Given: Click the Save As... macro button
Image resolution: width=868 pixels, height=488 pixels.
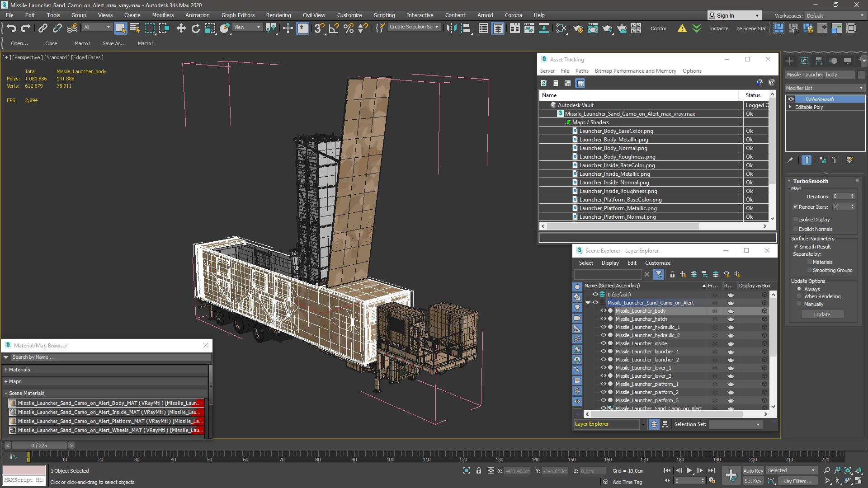Looking at the screenshot, I should 114,43.
